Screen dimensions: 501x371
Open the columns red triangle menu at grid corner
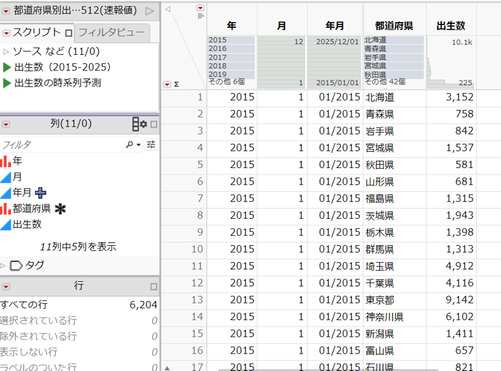pyautogui.click(x=200, y=8)
